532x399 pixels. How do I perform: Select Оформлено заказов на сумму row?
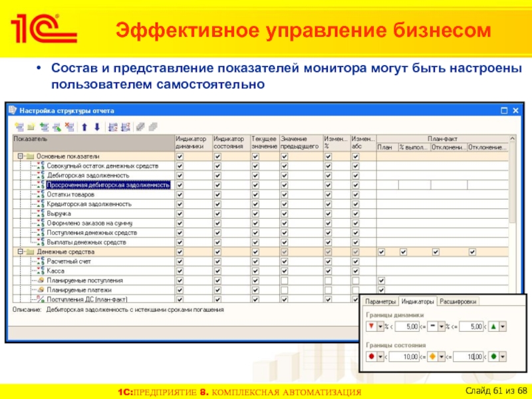(90, 223)
